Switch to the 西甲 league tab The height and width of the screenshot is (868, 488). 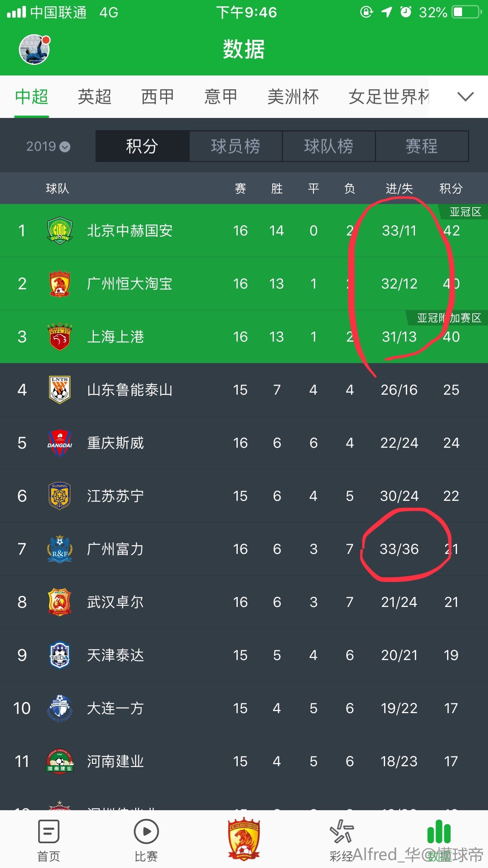157,97
